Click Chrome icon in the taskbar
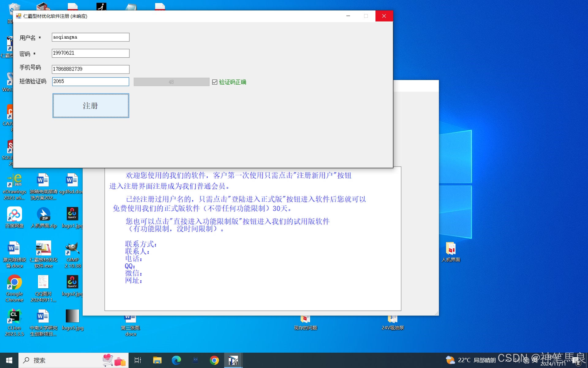Image resolution: width=588 pixels, height=368 pixels. 214,360
